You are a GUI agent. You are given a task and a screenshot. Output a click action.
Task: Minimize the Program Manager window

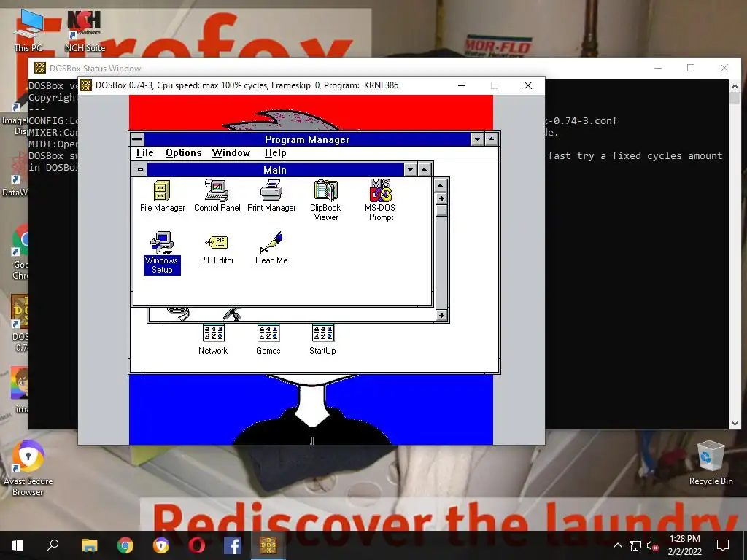click(477, 139)
